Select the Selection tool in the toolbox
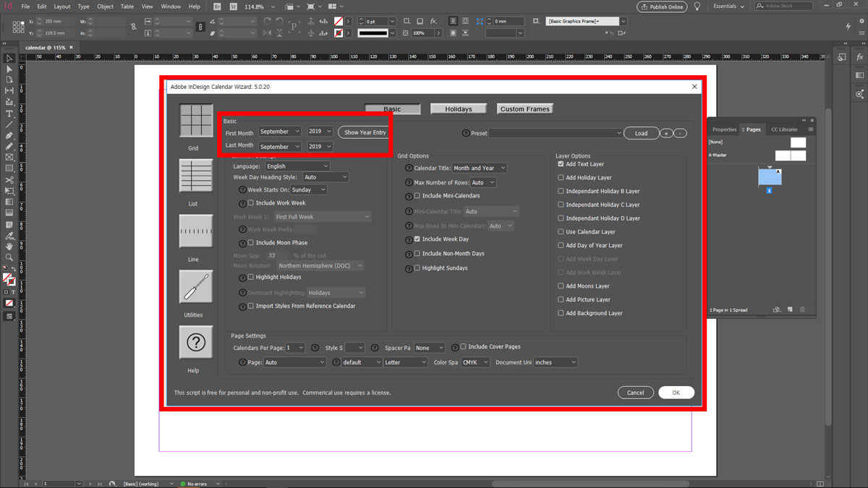 tap(9, 59)
